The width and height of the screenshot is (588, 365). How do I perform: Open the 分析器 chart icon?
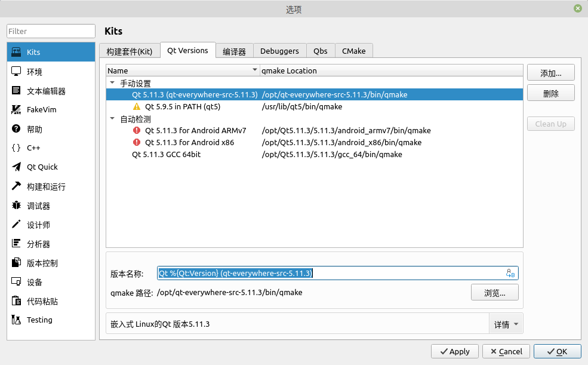(x=16, y=244)
